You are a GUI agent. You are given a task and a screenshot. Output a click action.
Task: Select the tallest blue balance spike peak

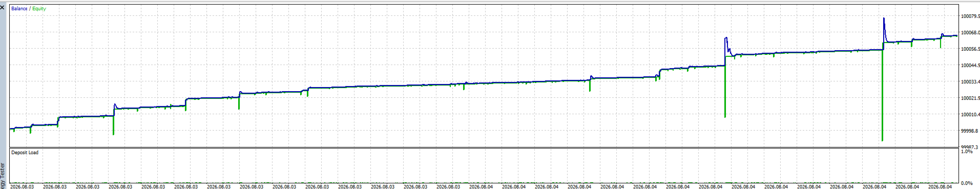pyautogui.click(x=884, y=19)
